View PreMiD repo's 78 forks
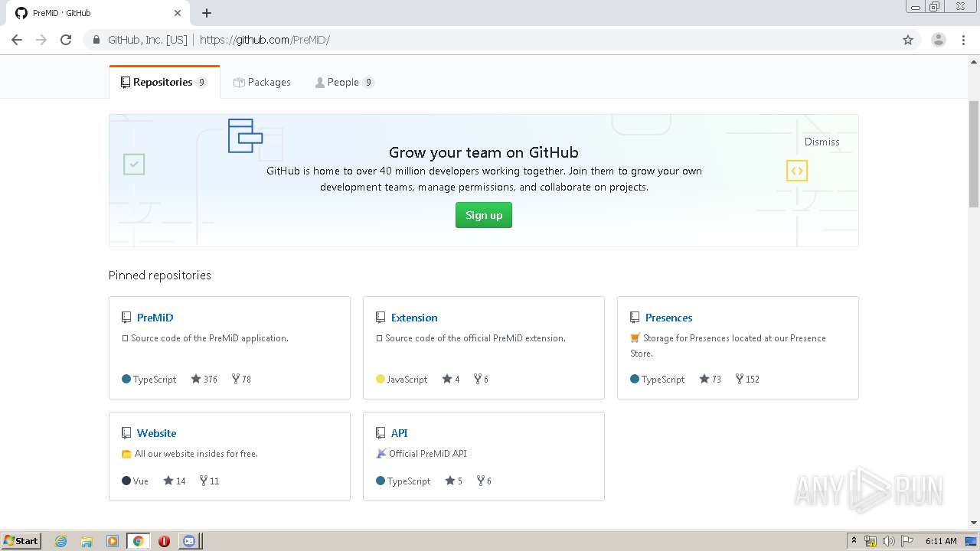This screenshot has height=551, width=980. 241,379
